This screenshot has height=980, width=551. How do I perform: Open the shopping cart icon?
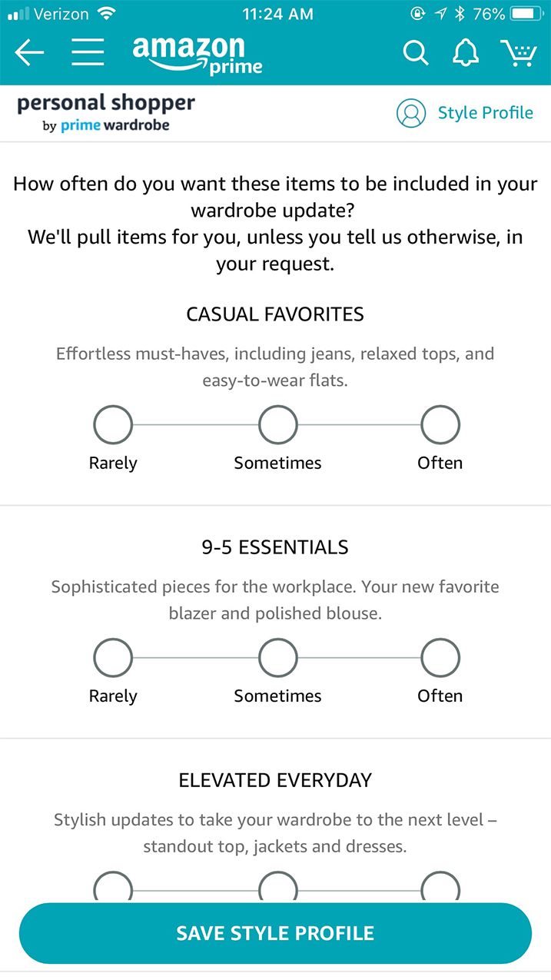[519, 52]
